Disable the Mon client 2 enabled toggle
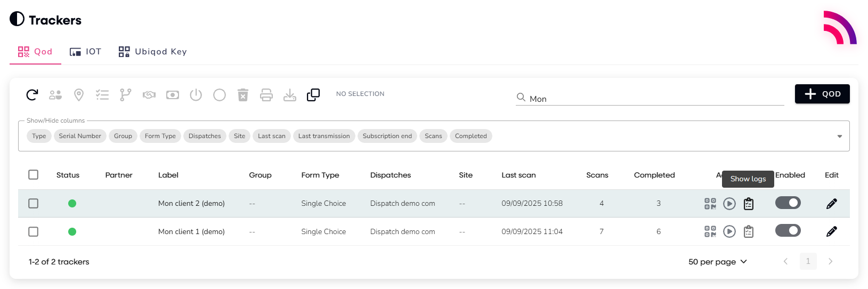This screenshot has width=868, height=289. tap(788, 203)
